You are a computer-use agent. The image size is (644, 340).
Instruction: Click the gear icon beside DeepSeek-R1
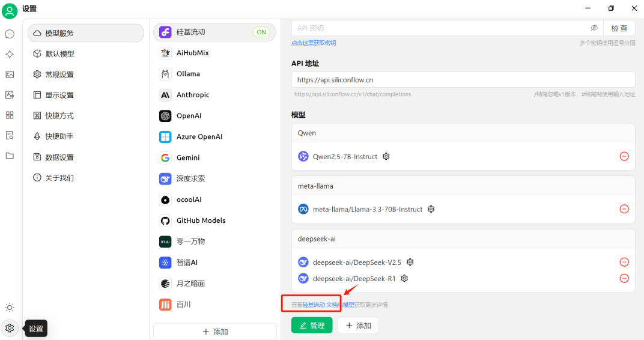[x=404, y=278]
